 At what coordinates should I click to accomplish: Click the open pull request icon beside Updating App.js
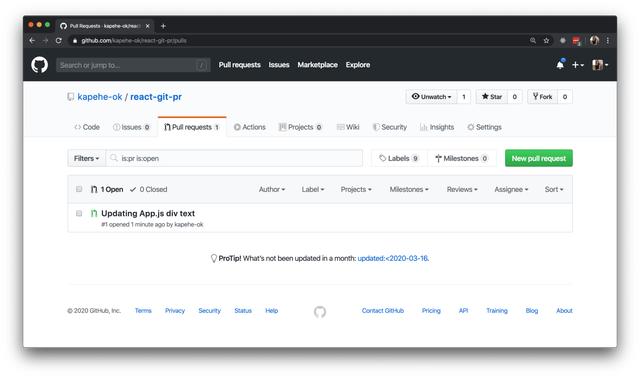pos(94,213)
